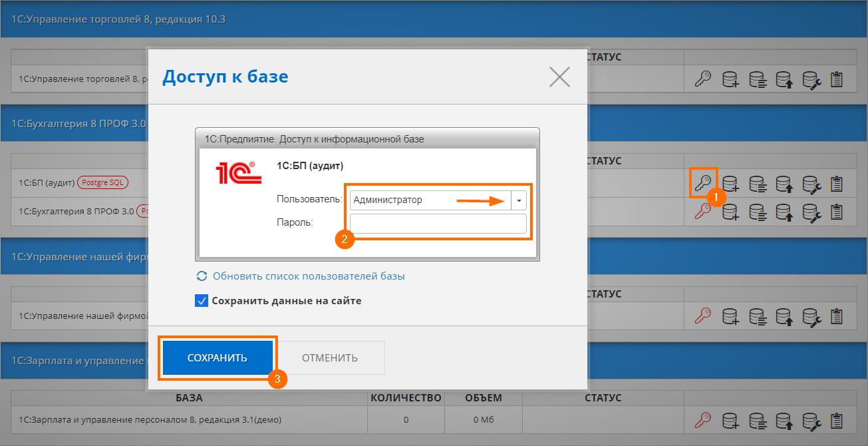
Task: Click red key icon in 1С:Бухгалтерия 8 ПРОФ row
Action: click(x=703, y=212)
